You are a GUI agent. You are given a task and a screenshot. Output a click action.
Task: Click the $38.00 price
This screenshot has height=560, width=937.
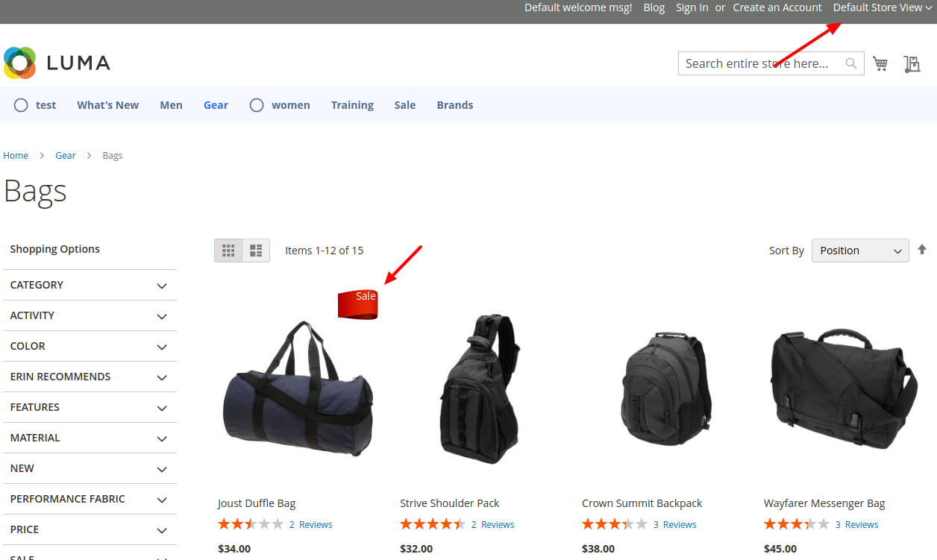point(598,549)
